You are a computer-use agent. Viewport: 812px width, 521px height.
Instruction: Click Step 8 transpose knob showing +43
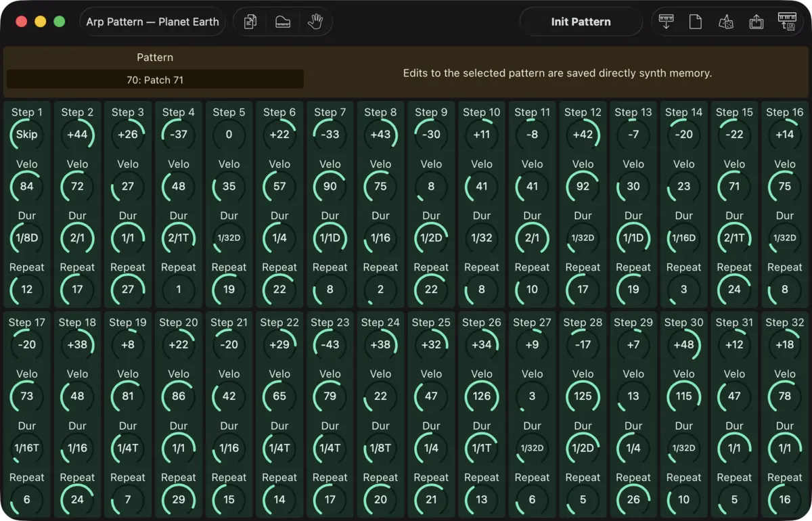coord(380,135)
